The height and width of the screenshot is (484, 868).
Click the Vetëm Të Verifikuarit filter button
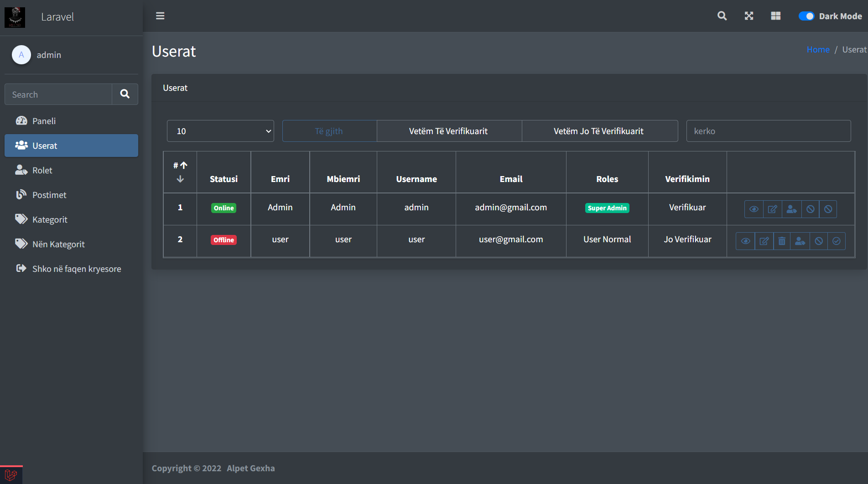[x=448, y=131]
